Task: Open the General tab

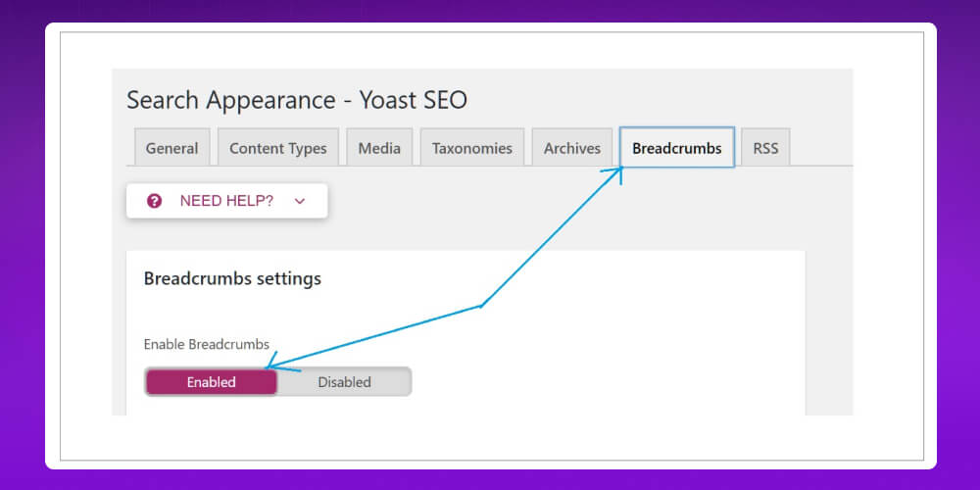Action: click(x=171, y=148)
